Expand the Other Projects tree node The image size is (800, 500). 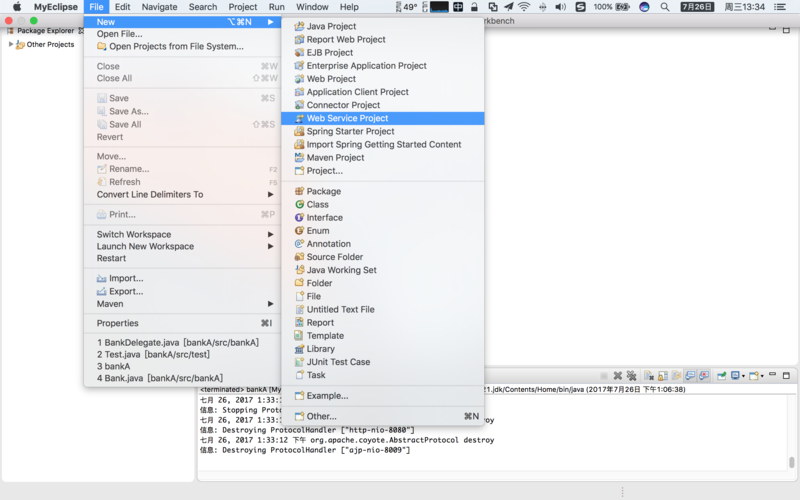(x=11, y=44)
